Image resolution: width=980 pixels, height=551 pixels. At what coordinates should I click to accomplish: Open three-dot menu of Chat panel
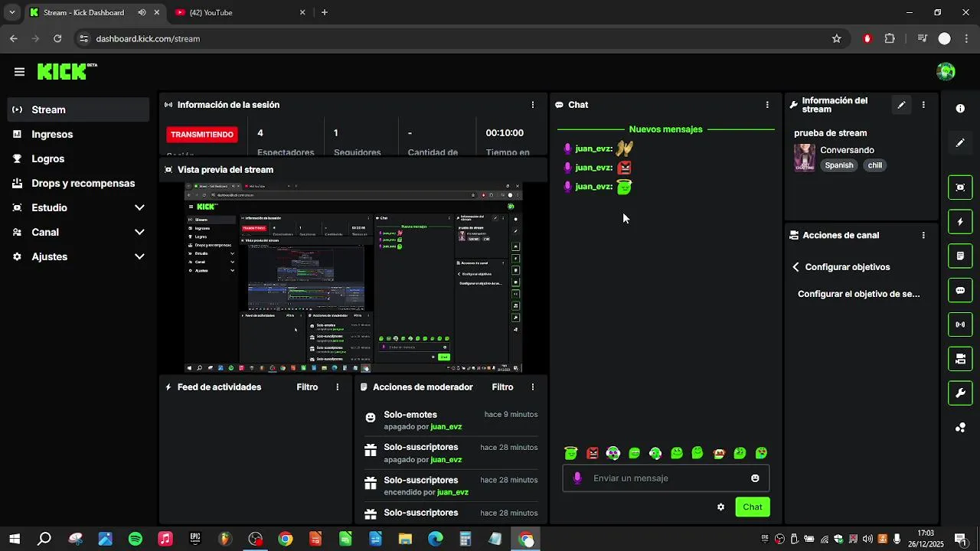767,105
